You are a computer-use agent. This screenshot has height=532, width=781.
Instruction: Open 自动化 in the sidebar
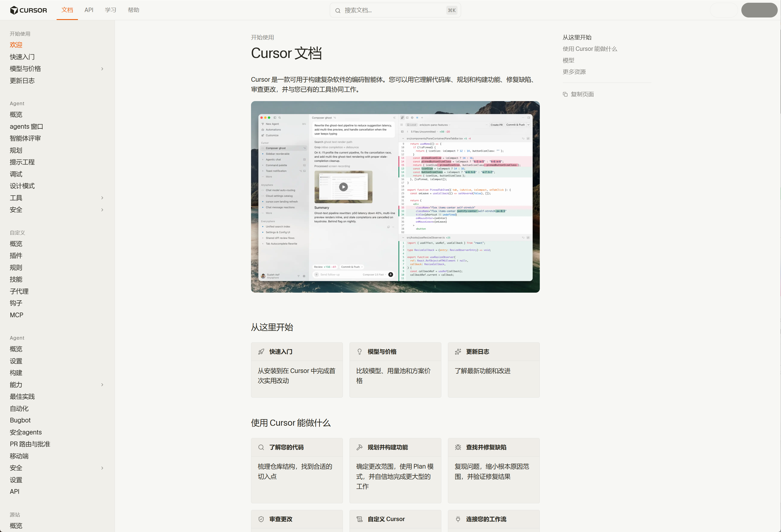click(x=19, y=409)
